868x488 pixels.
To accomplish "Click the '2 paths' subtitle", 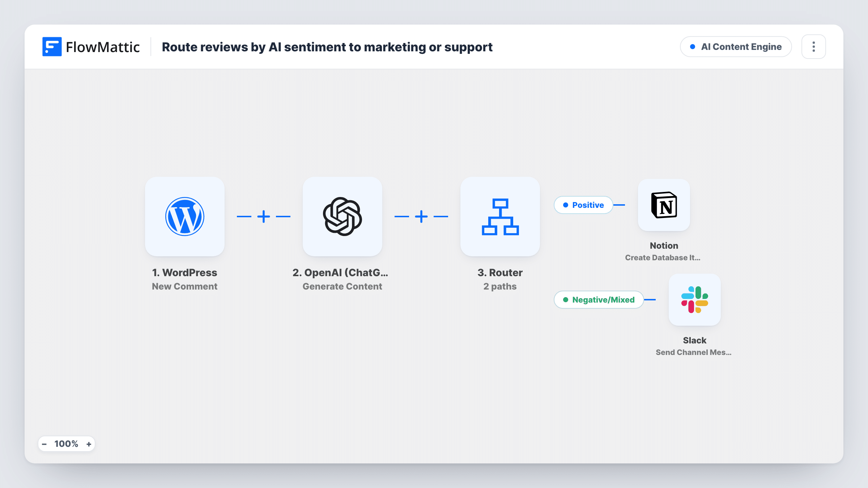I will click(500, 286).
